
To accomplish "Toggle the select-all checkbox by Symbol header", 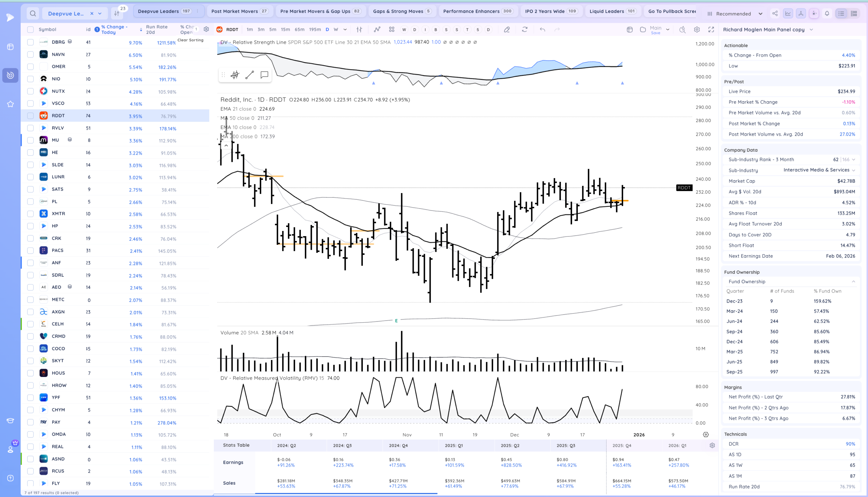I will (x=31, y=30).
